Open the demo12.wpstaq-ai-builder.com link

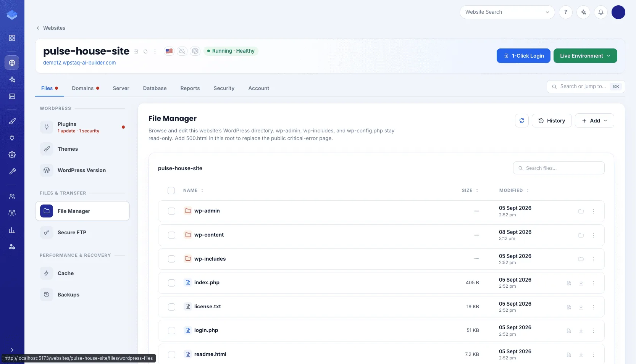(x=79, y=63)
